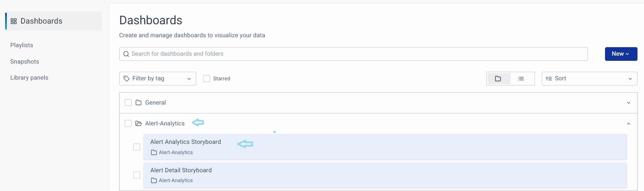The image size is (644, 191).
Task: Click the General folder icon
Action: point(139,103)
